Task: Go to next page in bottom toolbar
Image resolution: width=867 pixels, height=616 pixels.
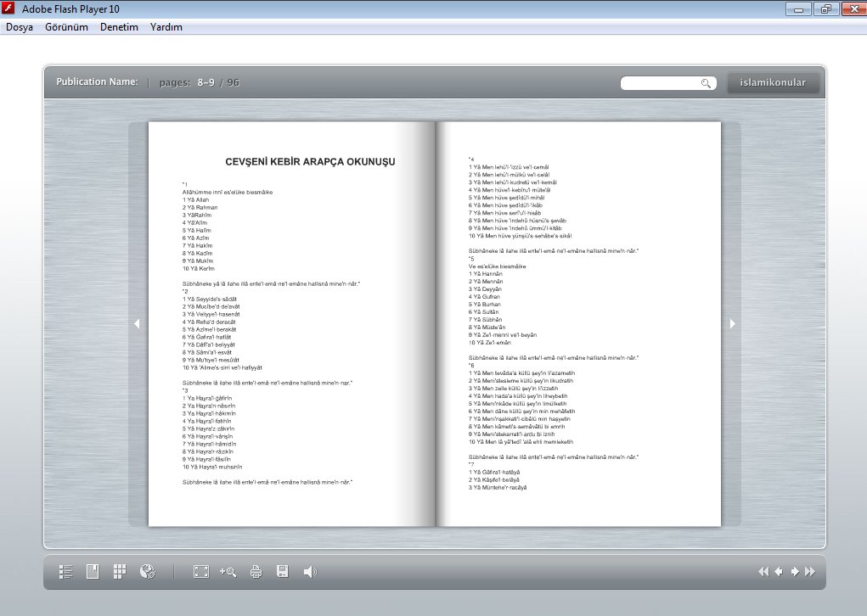Action: click(x=795, y=572)
